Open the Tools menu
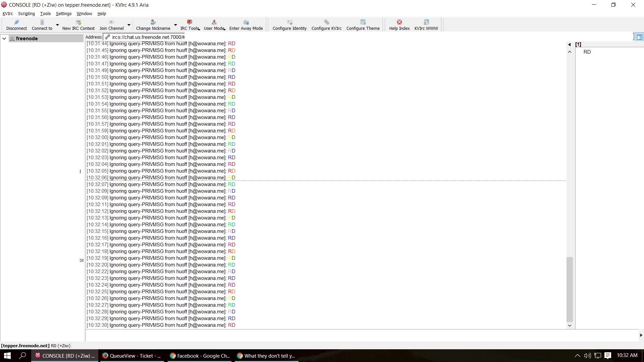644x362 pixels. pos(45,14)
